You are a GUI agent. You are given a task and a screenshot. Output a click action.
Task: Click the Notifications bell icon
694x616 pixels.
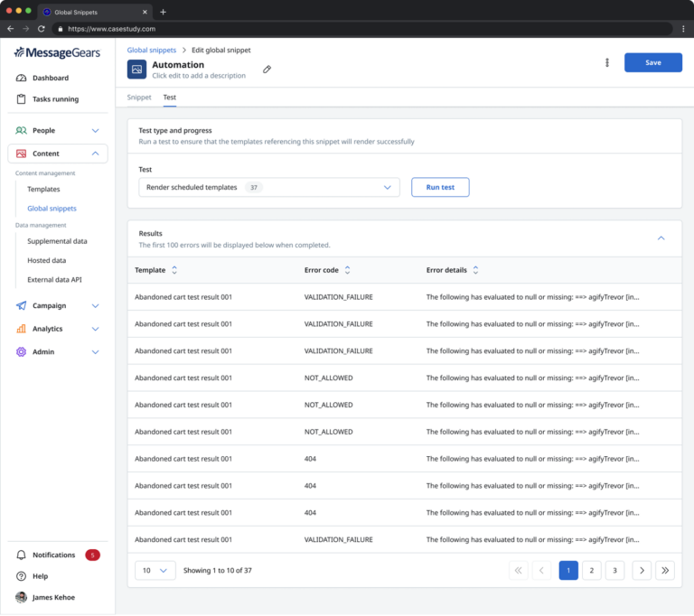[x=22, y=555]
